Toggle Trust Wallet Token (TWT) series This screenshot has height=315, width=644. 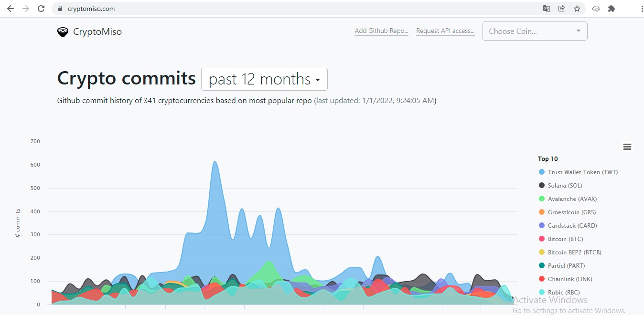point(582,172)
